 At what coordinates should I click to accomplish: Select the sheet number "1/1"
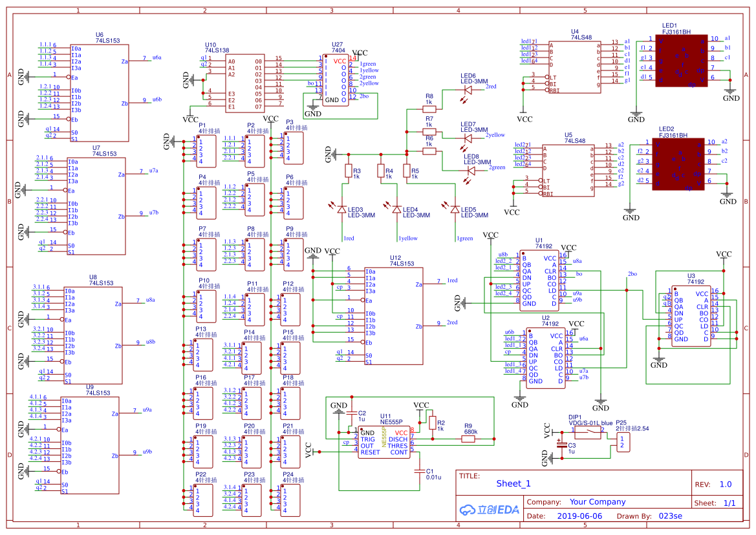point(729,503)
